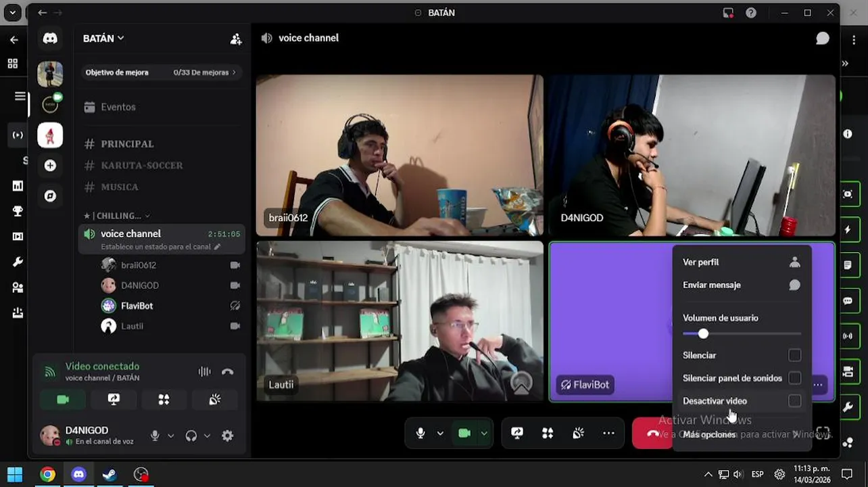Open headphone output options arrow in user panel
This screenshot has width=868, height=487.
(207, 436)
